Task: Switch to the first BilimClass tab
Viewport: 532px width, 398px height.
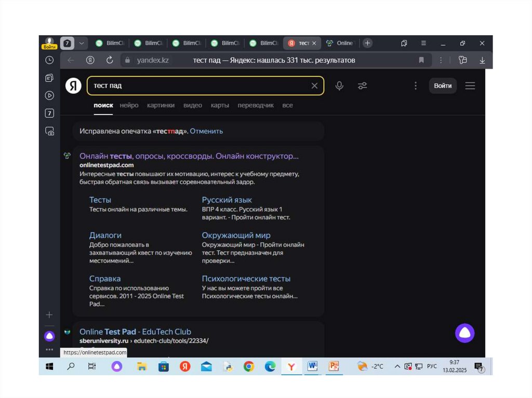Action: coord(110,43)
